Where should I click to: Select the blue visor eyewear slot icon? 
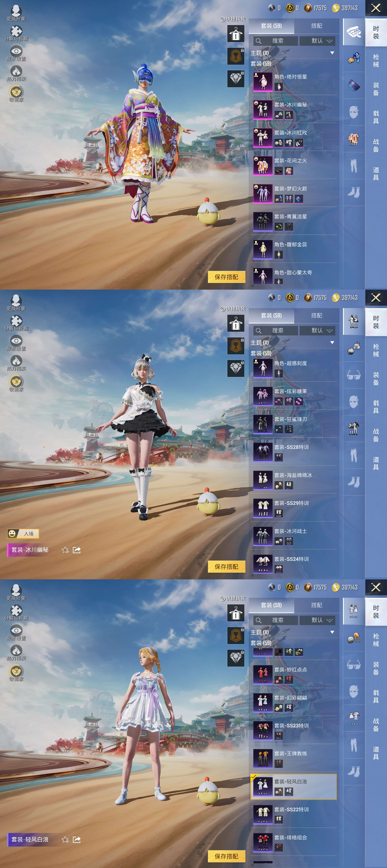(x=354, y=85)
